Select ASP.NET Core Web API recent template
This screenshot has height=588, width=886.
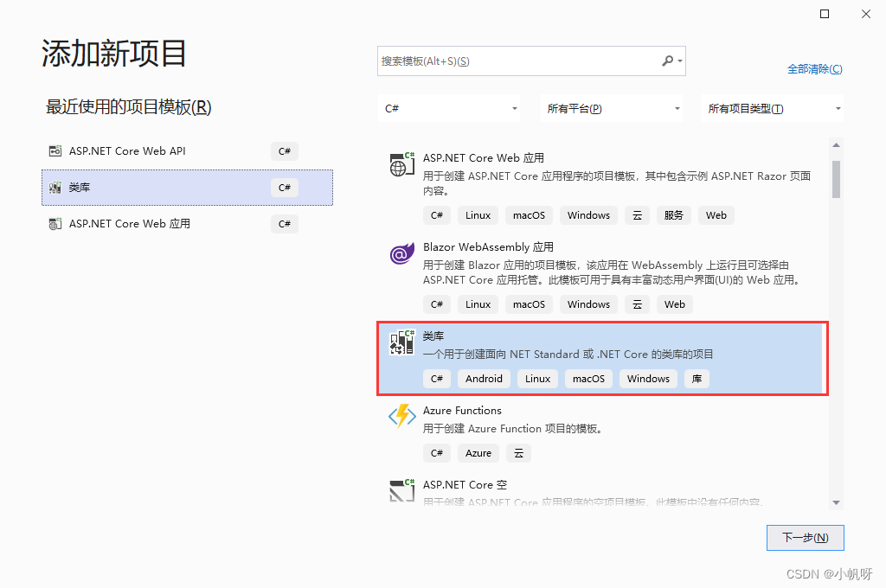tap(187, 151)
